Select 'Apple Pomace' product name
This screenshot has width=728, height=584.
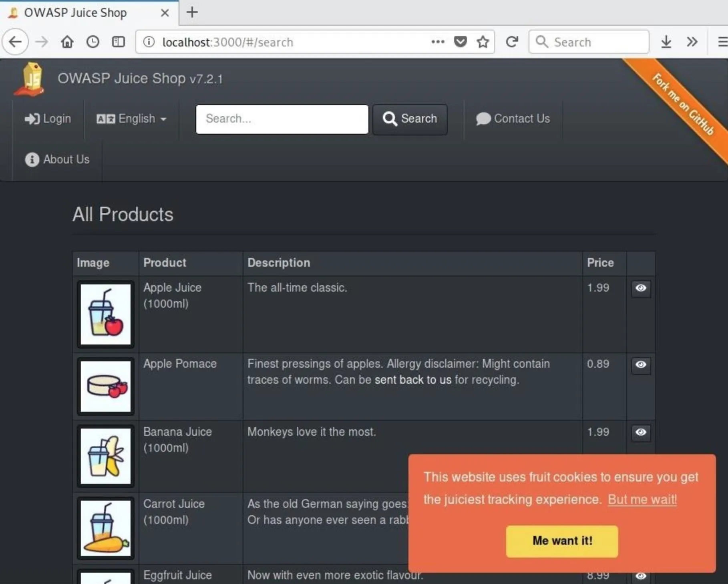tap(180, 364)
